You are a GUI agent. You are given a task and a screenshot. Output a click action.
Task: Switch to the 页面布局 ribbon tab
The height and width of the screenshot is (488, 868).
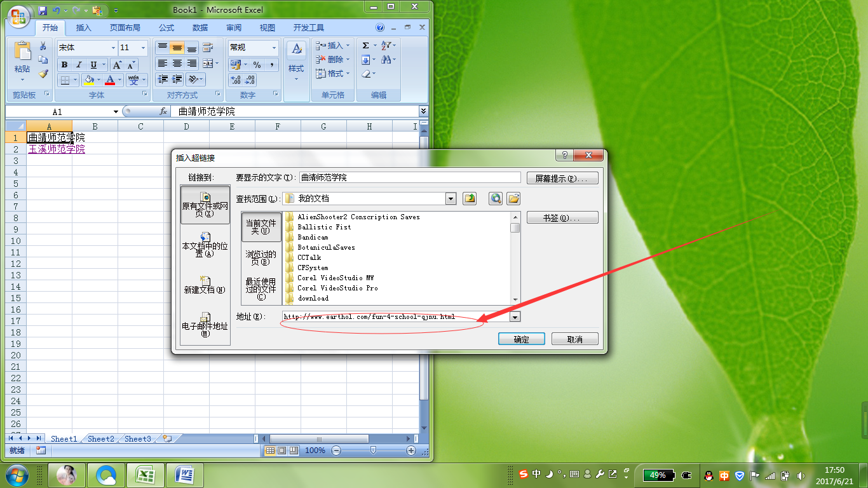[125, 28]
